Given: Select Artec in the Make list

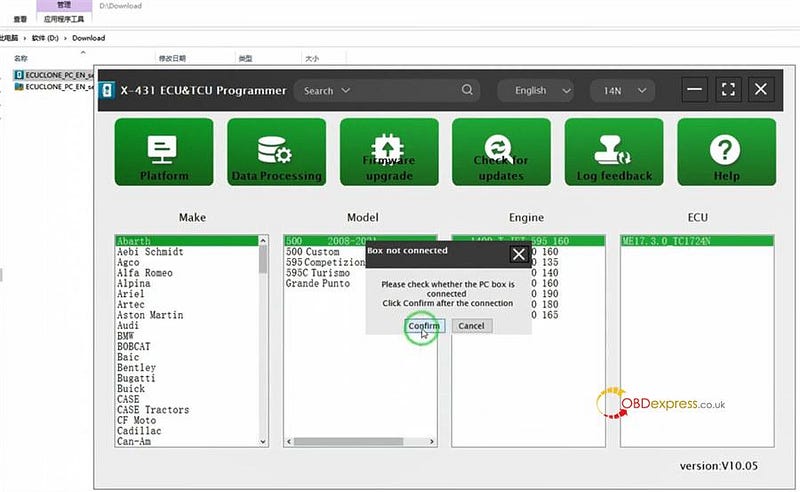Looking at the screenshot, I should click(187, 305).
